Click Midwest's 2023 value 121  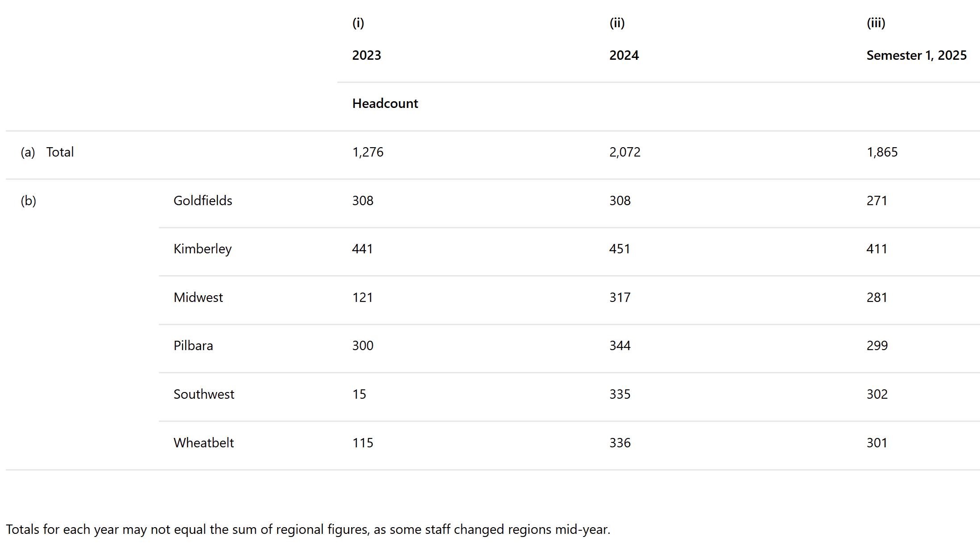[x=362, y=297]
